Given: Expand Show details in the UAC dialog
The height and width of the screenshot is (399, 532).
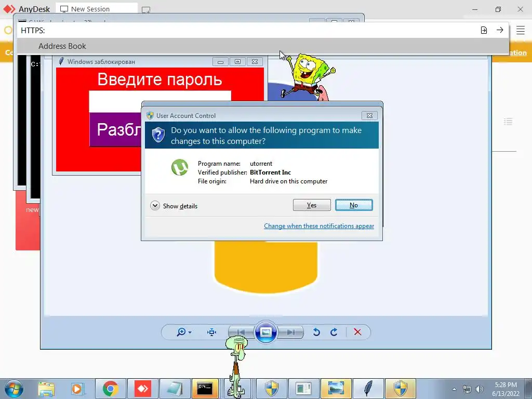Looking at the screenshot, I should click(174, 206).
